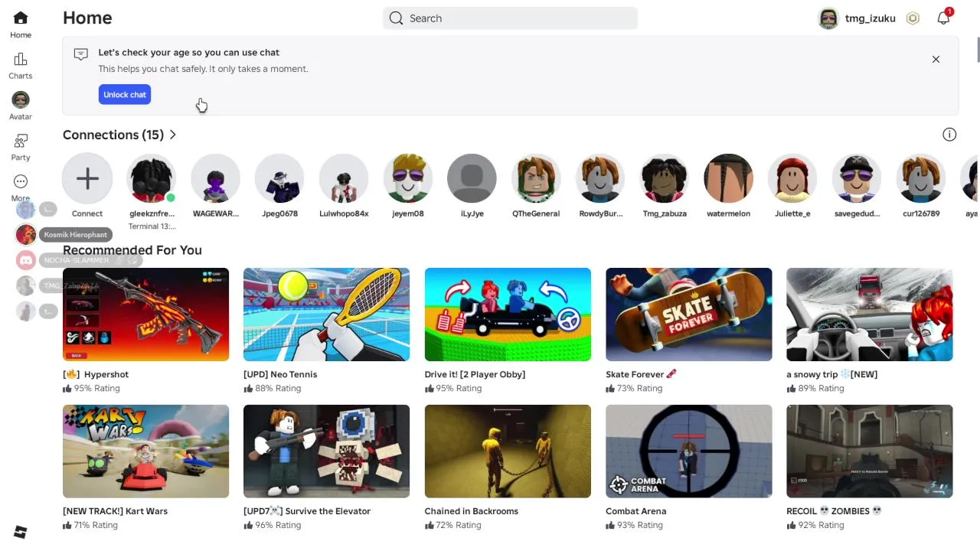Click the 96% Rating text
The image size is (980, 551).
278,525
